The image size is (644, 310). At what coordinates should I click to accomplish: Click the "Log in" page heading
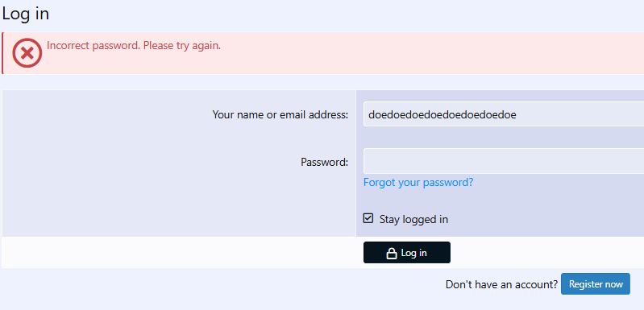point(26,14)
